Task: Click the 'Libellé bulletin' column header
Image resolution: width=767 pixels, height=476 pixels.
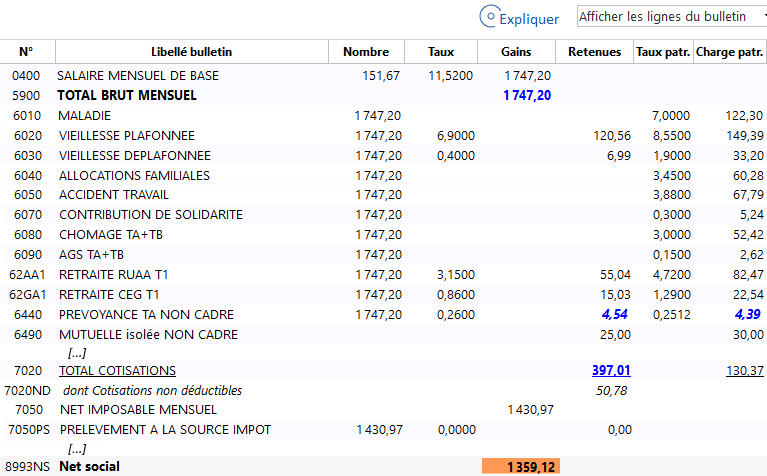Action: tap(191, 52)
